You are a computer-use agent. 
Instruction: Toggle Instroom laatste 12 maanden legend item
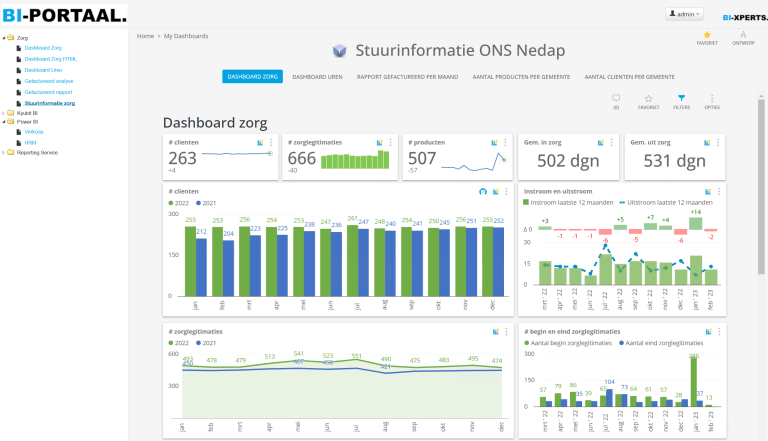click(565, 202)
